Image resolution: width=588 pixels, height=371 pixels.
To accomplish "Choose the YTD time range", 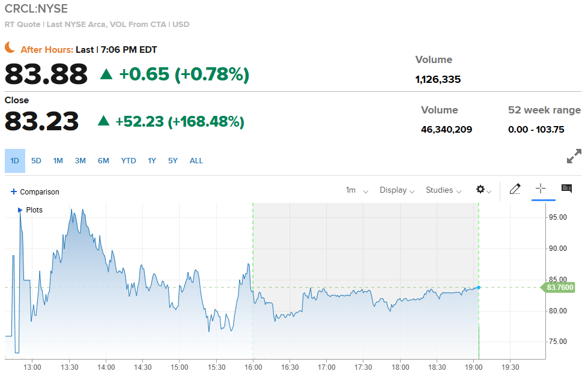I will click(x=129, y=161).
